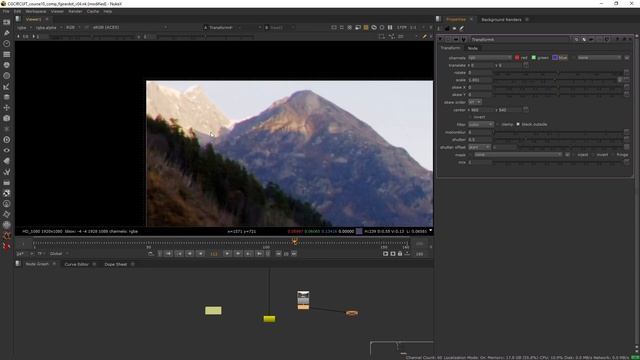Click the pencil icon in viewer toolbar

pos(424,36)
